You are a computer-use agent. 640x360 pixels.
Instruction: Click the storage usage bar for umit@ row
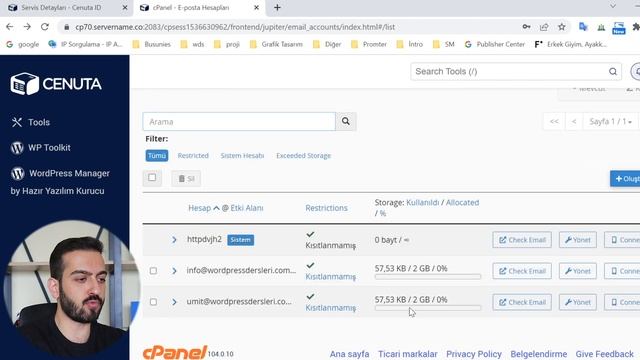pyautogui.click(x=428, y=308)
